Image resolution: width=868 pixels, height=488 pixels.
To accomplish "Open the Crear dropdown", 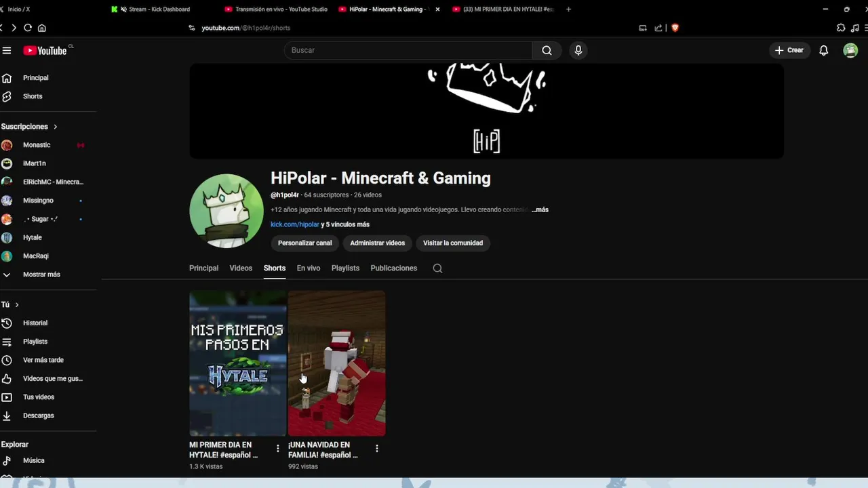I will [789, 50].
